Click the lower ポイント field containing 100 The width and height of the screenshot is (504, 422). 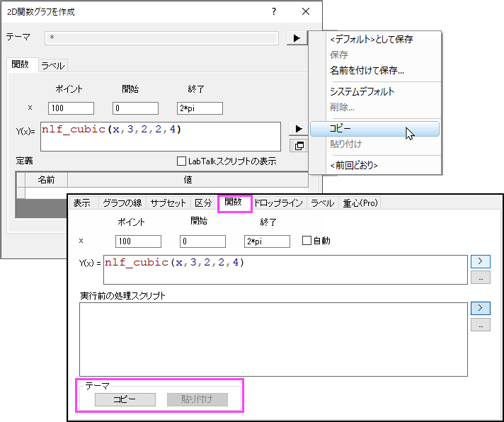(x=138, y=241)
